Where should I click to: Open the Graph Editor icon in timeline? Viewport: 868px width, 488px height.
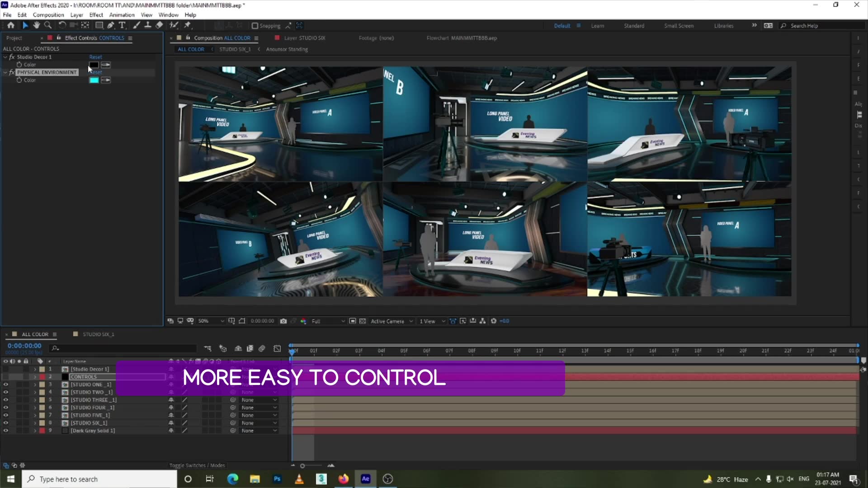[277, 348]
